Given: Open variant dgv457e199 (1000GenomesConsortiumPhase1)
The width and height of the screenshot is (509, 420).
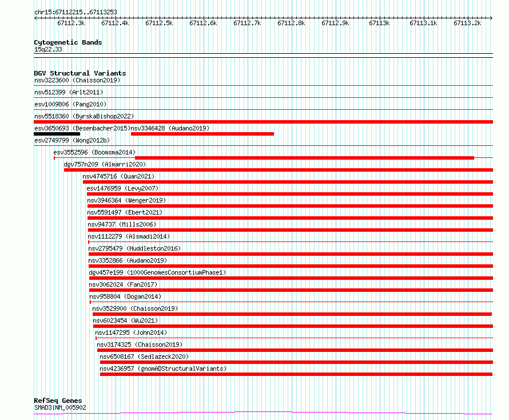Looking at the screenshot, I should point(157,272).
